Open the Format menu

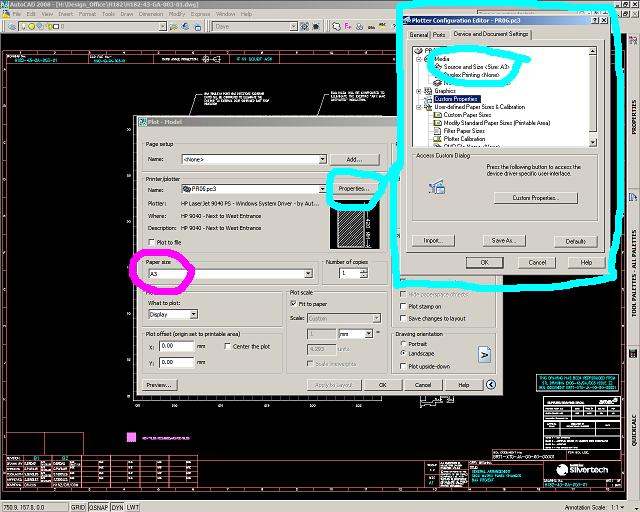[x=87, y=14]
